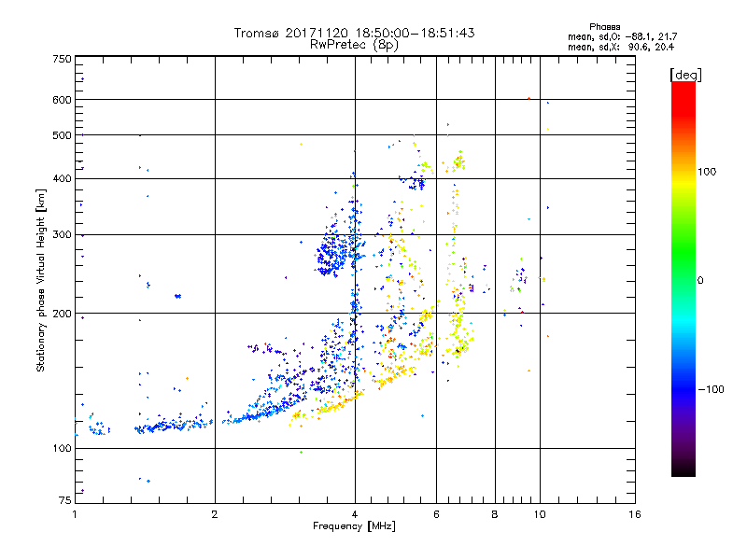The height and width of the screenshot is (560, 747).
Task: Click the y-axis tick label '750'
Action: coord(62,59)
